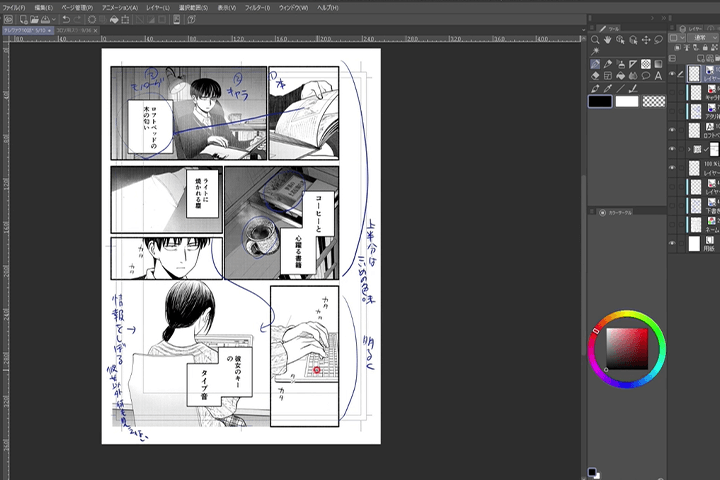Toggle eye of the 100% レイヤー layer

pos(672,168)
